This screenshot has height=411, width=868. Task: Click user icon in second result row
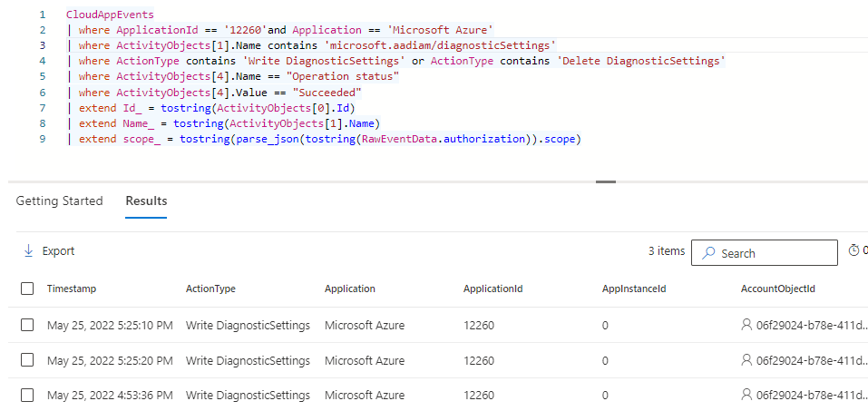coord(747,360)
